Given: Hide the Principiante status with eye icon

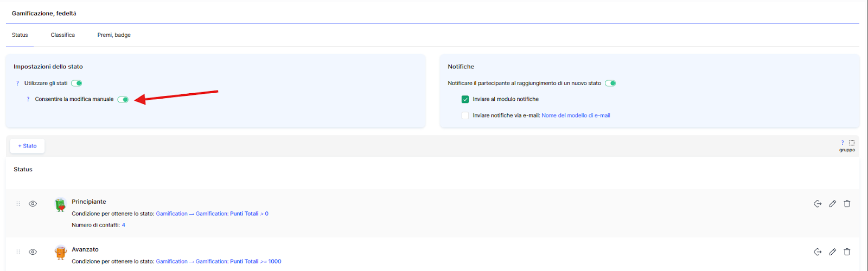Looking at the screenshot, I should (x=33, y=204).
